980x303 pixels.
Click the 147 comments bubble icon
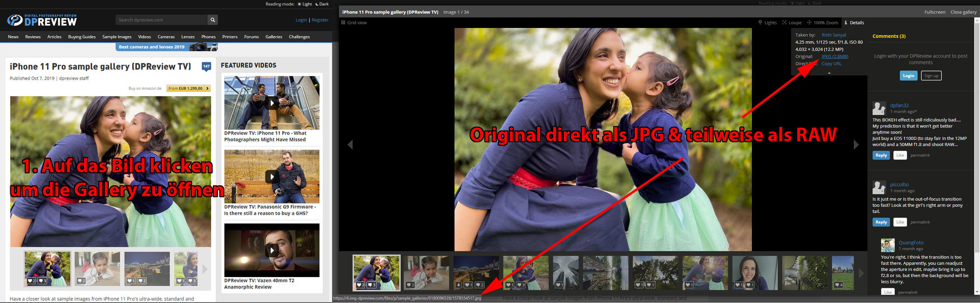tap(206, 66)
